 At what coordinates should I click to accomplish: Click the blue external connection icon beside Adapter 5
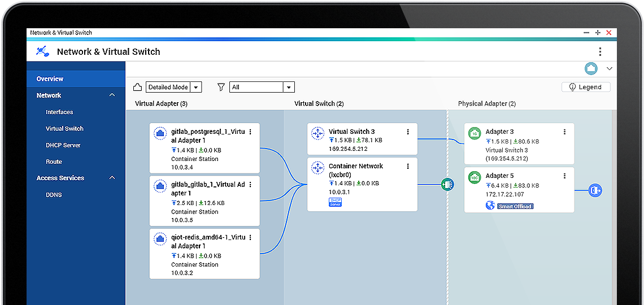[x=595, y=190]
